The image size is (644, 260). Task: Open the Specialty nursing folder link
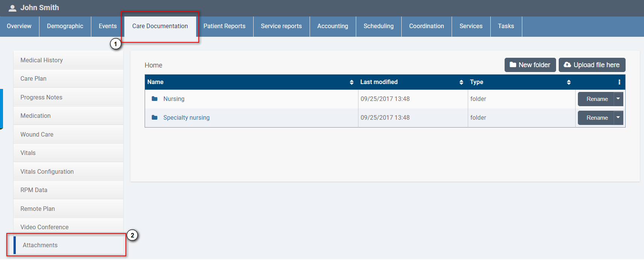point(186,118)
